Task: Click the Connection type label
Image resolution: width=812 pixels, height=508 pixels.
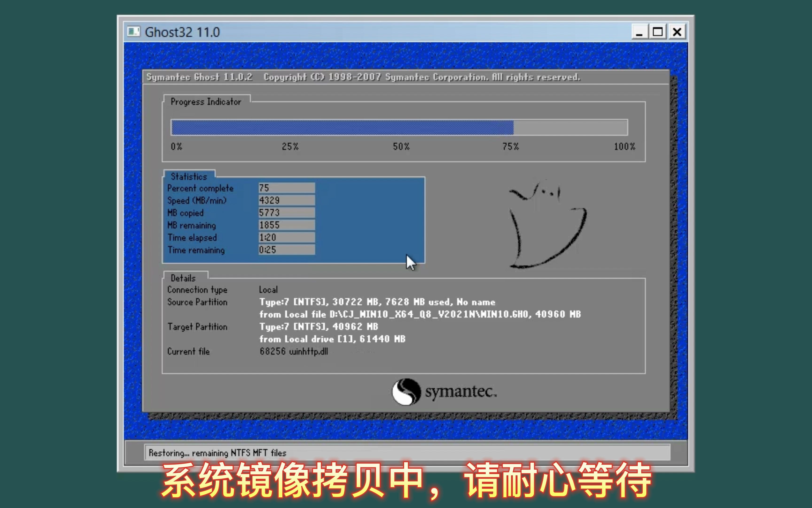Action: coord(197,290)
